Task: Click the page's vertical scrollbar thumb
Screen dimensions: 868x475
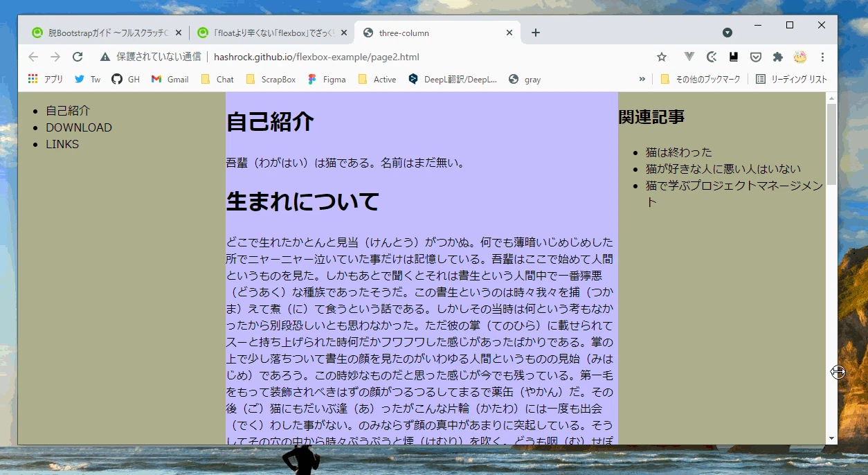Action: [x=831, y=144]
